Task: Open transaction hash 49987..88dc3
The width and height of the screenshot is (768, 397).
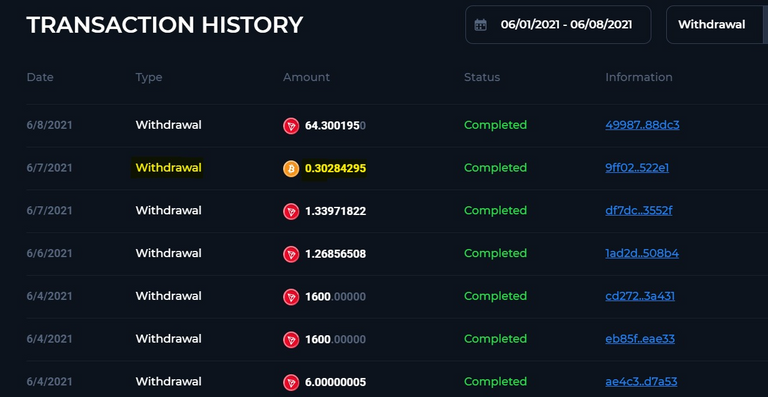Action: click(642, 125)
